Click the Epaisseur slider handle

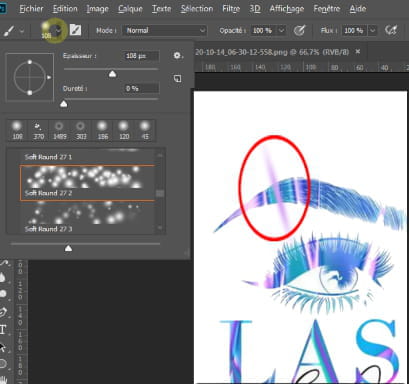point(113,74)
